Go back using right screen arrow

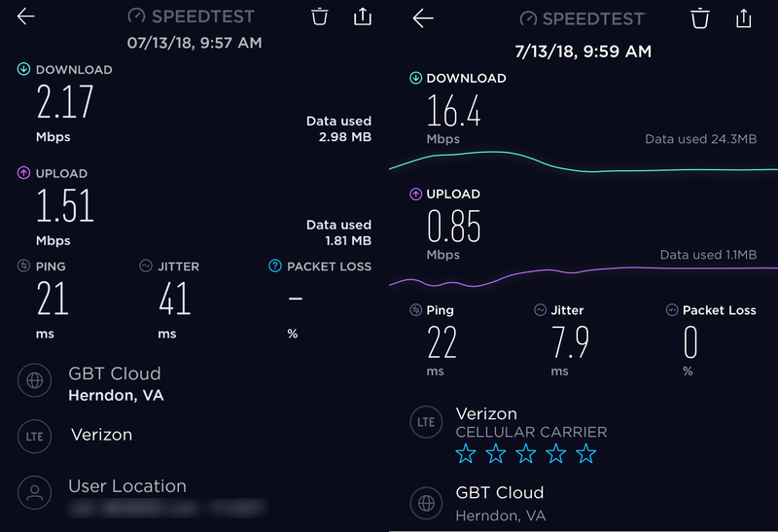coord(423,18)
